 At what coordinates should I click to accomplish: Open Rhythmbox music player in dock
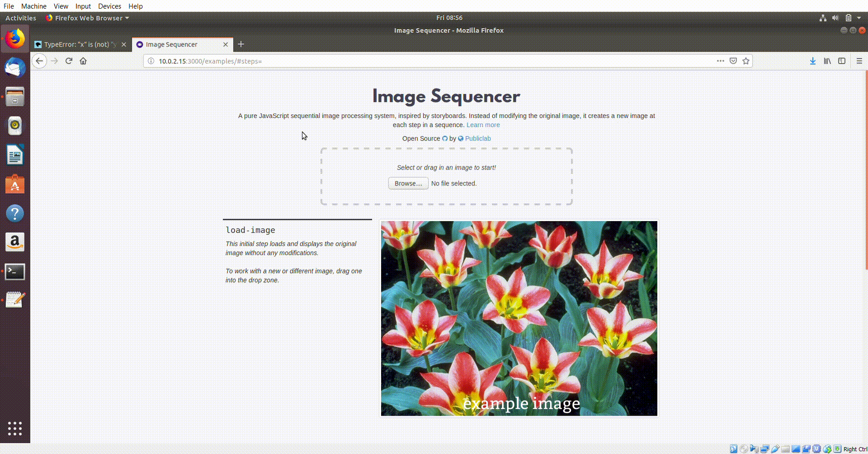tap(15, 125)
